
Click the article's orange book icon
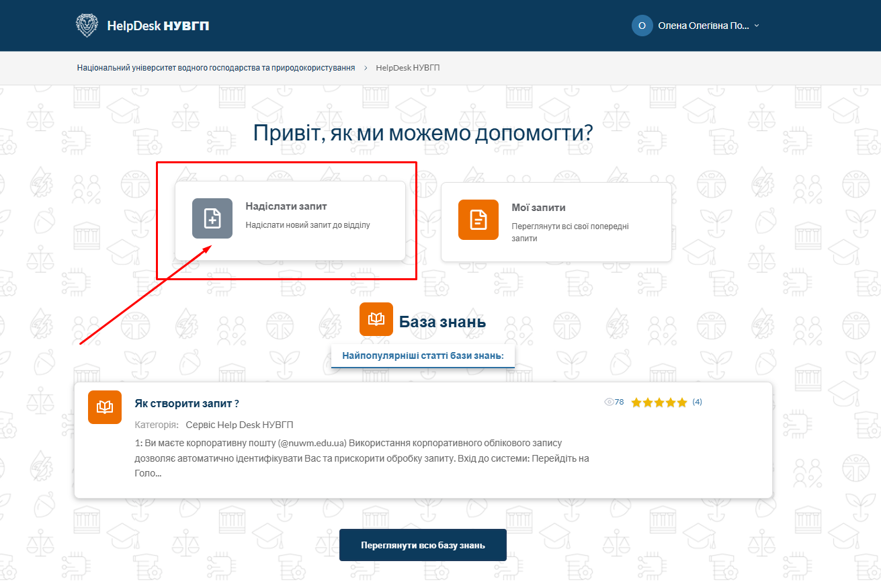[105, 407]
